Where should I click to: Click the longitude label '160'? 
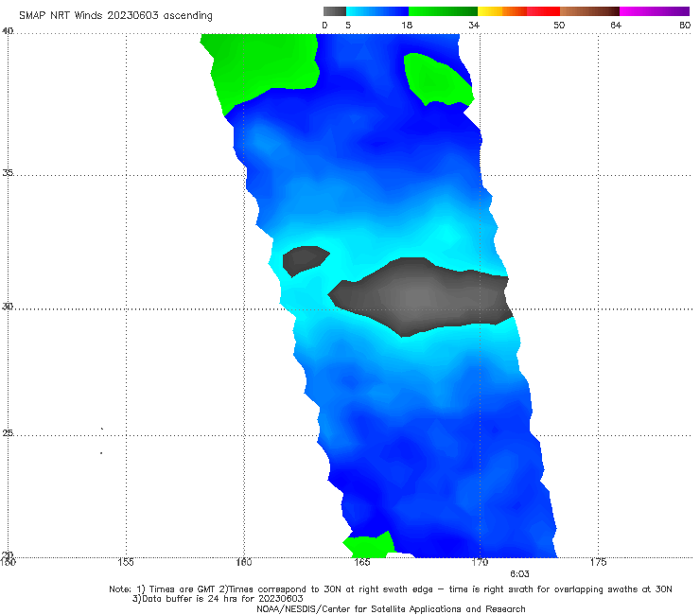(244, 562)
